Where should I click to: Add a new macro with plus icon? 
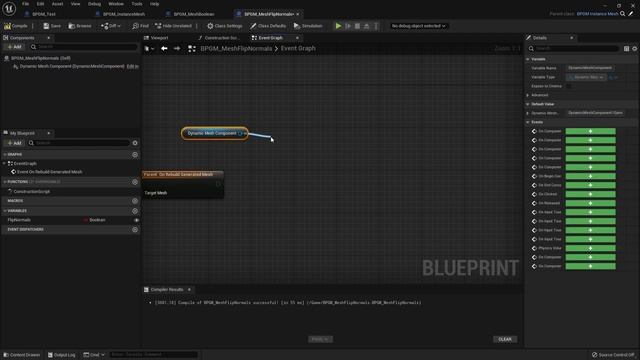pyautogui.click(x=135, y=201)
